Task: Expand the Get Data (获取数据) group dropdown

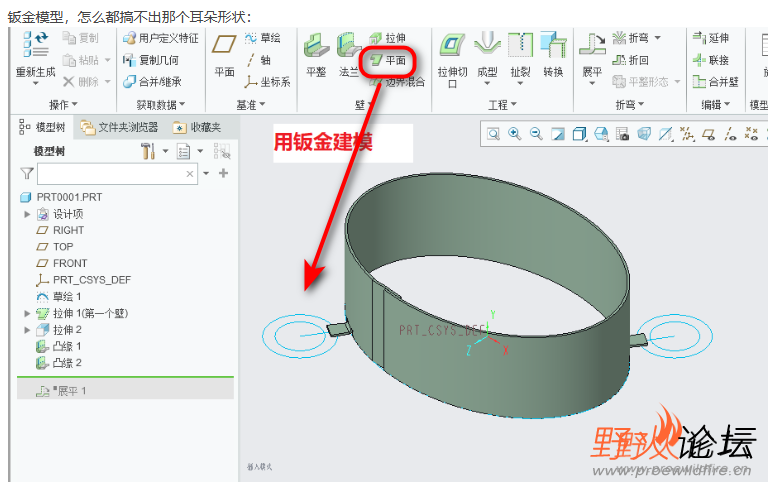Action: [161, 105]
